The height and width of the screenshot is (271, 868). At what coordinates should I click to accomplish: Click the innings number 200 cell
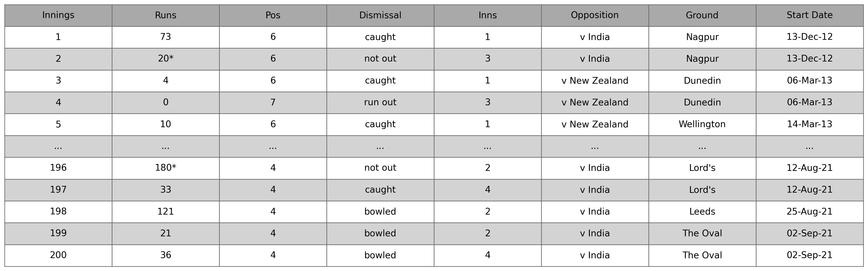click(58, 255)
